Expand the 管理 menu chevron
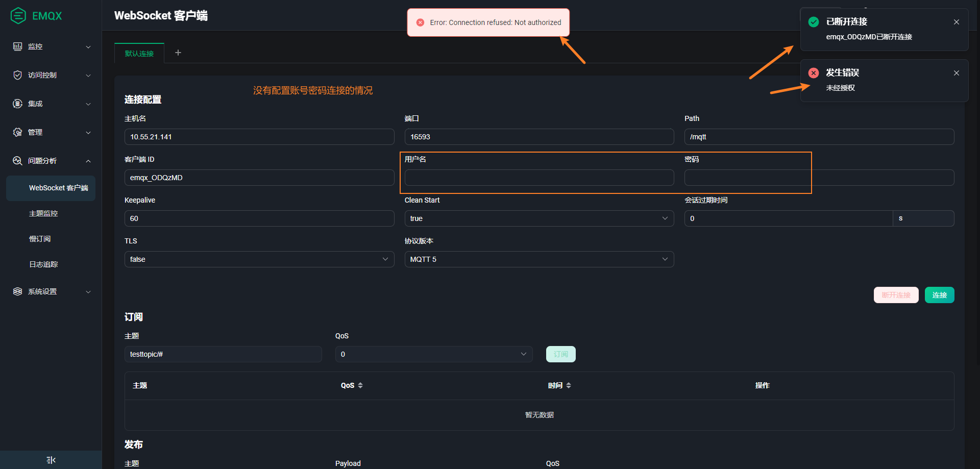Viewport: 980px width, 469px height. 88,133
